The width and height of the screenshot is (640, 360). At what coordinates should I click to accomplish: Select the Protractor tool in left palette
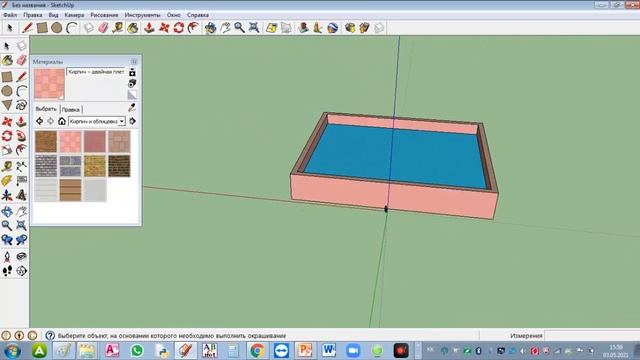(x=7, y=181)
